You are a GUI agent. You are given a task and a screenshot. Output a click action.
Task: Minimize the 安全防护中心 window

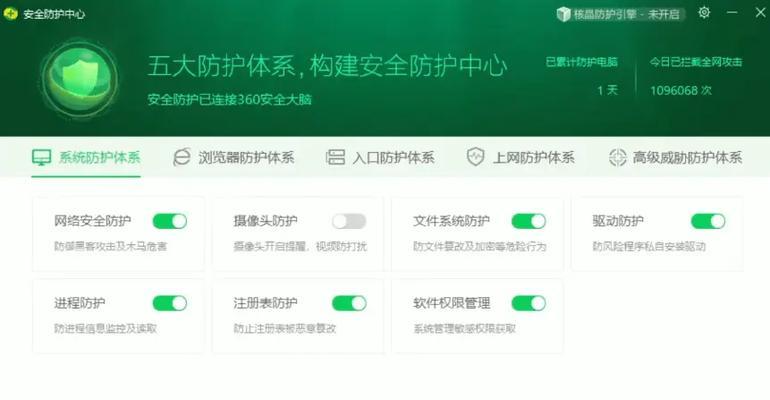tap(732, 13)
